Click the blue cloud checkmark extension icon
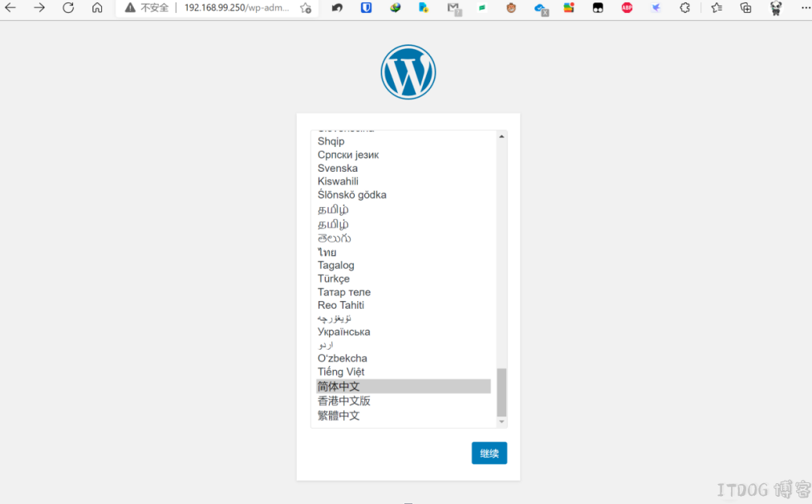812x504 pixels. click(541, 8)
